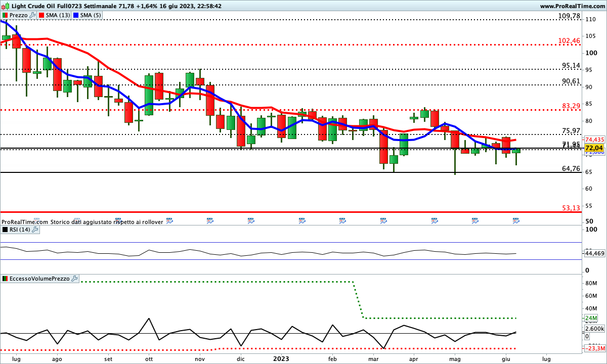The image size is (607, 364).
Task: Select the EccessoVolumePrezzo panel label
Action: click(x=40, y=279)
